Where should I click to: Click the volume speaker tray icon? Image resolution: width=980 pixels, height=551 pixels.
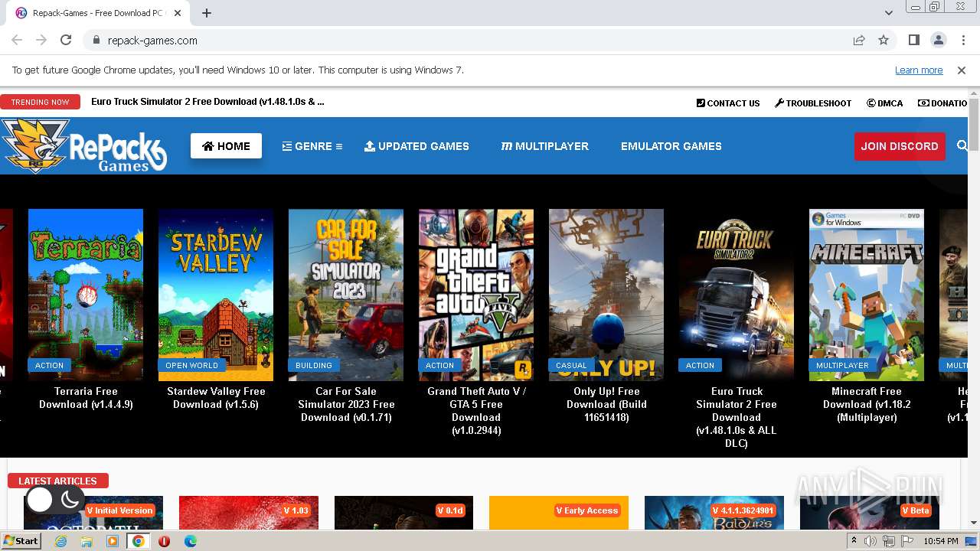[871, 541]
